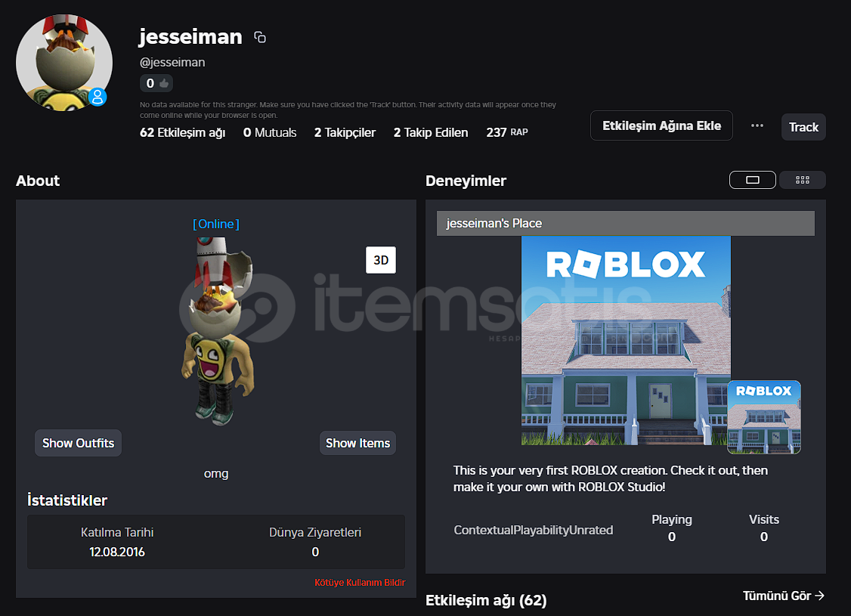Click the @jesseiman handle
This screenshot has height=616, width=851.
tap(172, 63)
